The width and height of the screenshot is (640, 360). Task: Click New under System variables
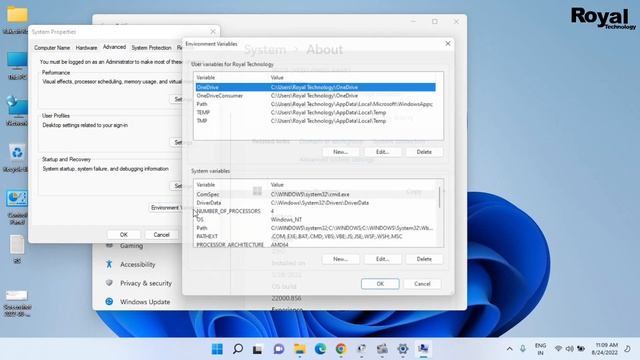(x=340, y=259)
